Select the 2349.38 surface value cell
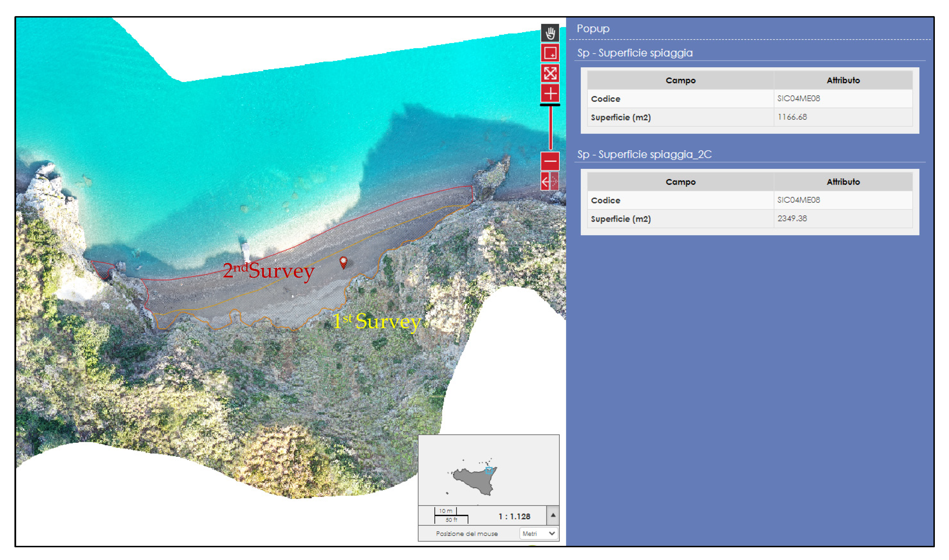The height and width of the screenshot is (560, 949). [x=792, y=219]
